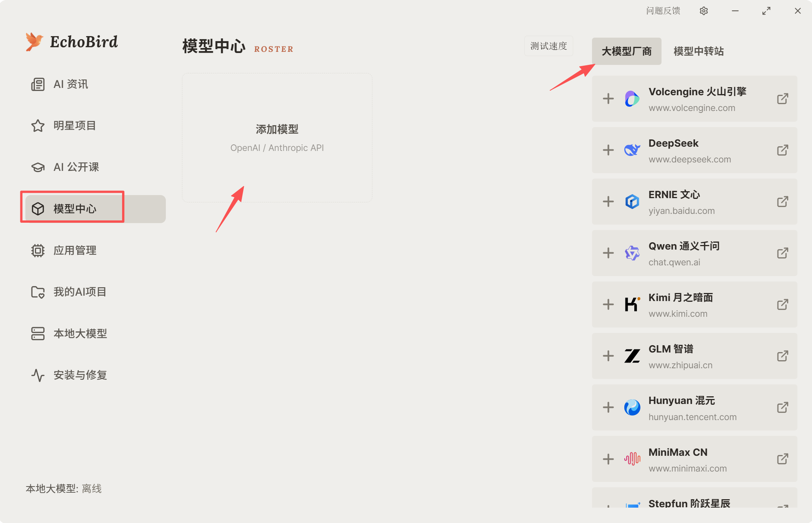Add GLM 智谱 with plus icon

[608, 356]
